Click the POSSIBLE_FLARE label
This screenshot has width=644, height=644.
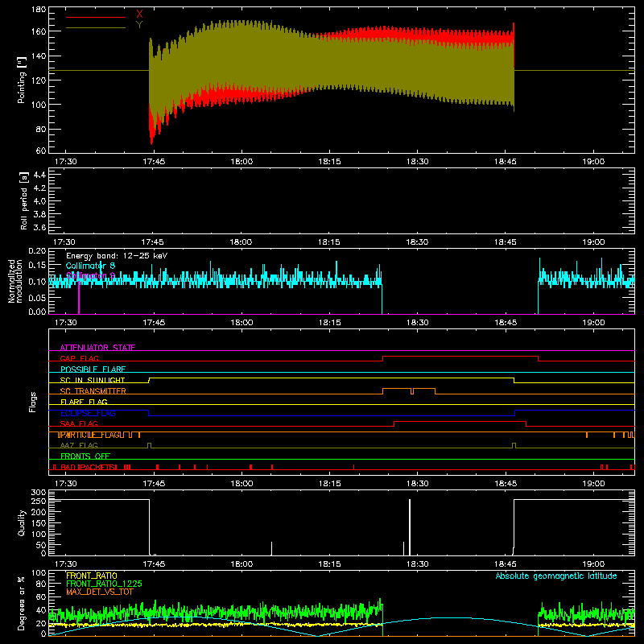pyautogui.click(x=93, y=369)
